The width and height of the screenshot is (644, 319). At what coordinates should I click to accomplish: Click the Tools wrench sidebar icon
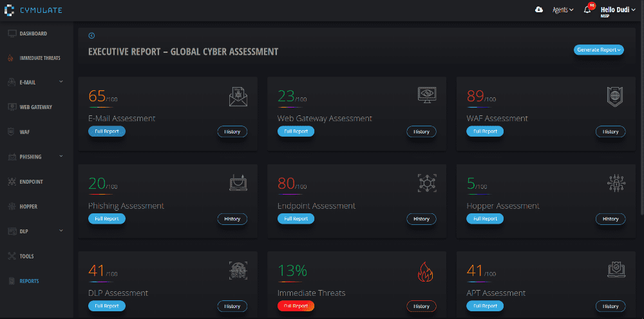point(12,256)
